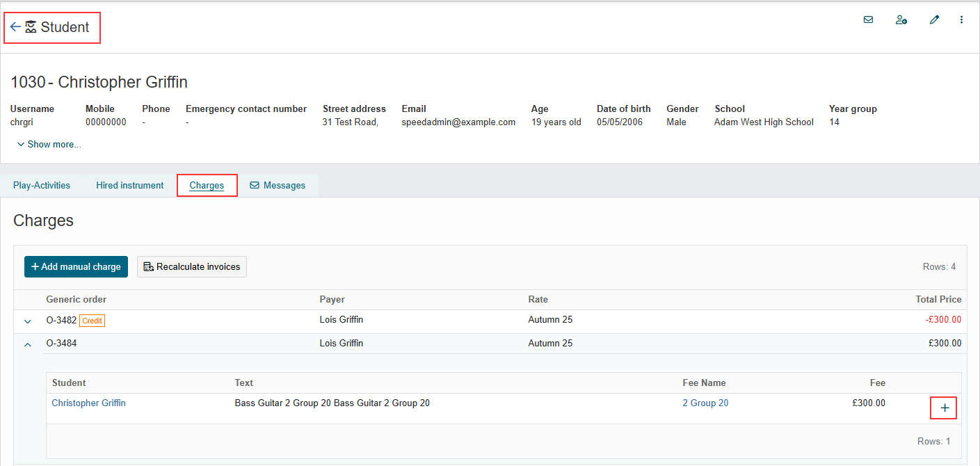Collapse order O-3484 row chevron
The image size is (980, 466).
tap(28, 344)
